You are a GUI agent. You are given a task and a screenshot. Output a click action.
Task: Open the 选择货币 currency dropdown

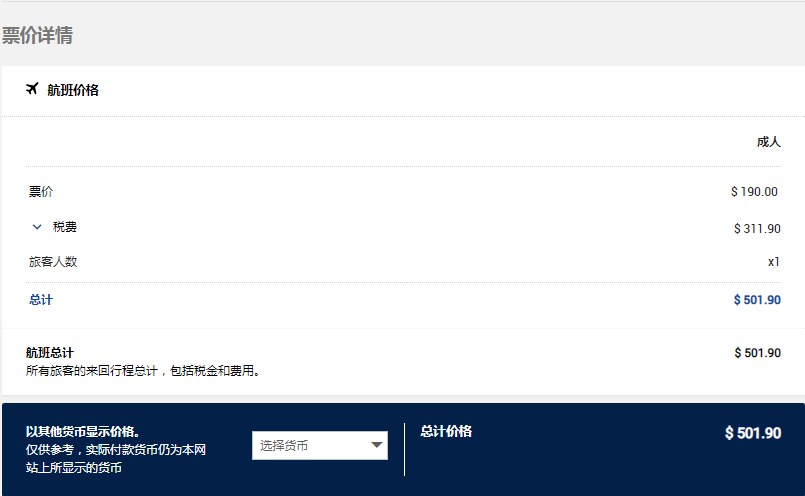point(319,445)
